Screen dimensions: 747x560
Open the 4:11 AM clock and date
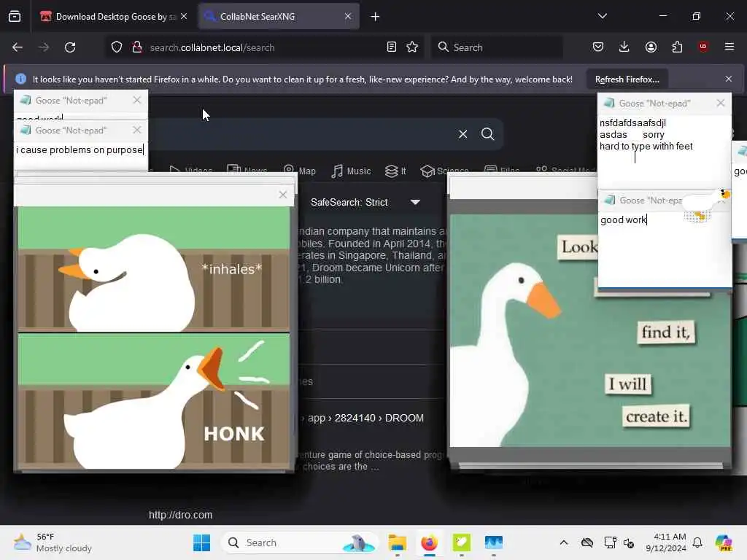[666, 542]
